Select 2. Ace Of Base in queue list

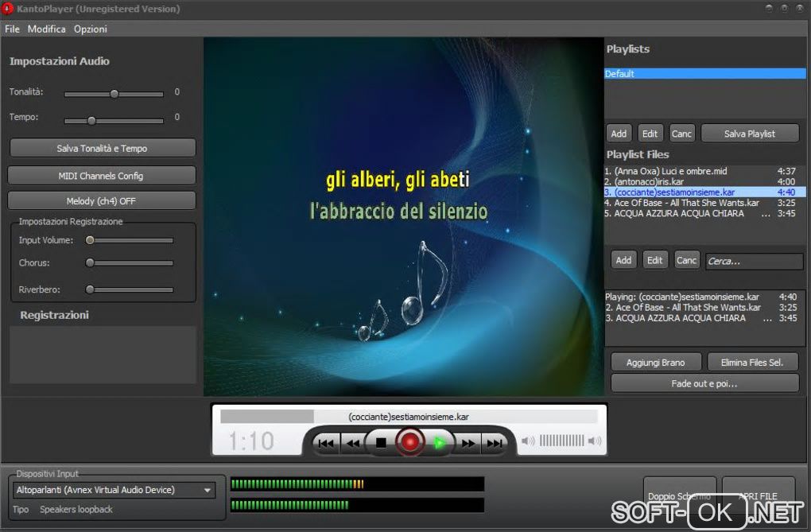(704, 308)
